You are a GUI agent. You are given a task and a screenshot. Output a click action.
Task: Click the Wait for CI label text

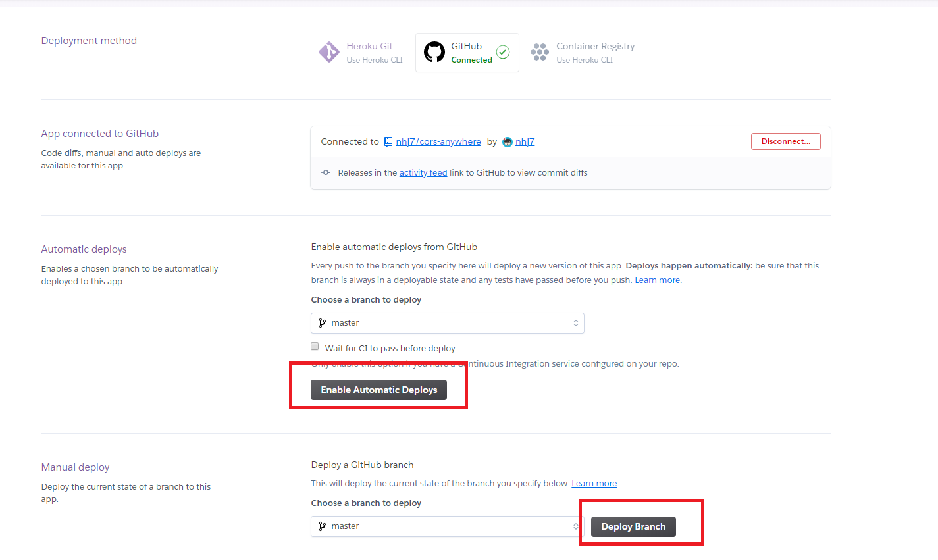point(390,348)
